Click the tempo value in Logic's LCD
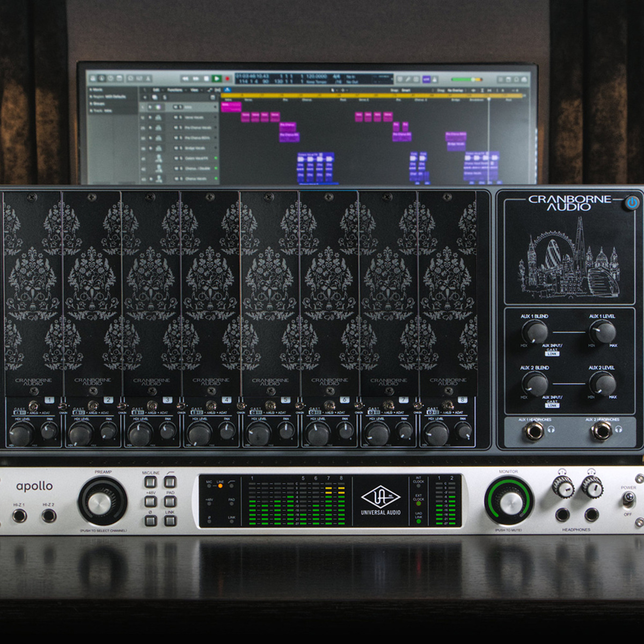This screenshot has width=644, height=644. (x=317, y=76)
